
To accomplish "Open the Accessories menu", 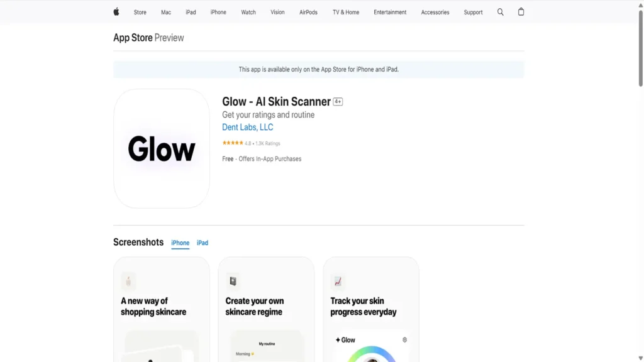I will point(435,13).
